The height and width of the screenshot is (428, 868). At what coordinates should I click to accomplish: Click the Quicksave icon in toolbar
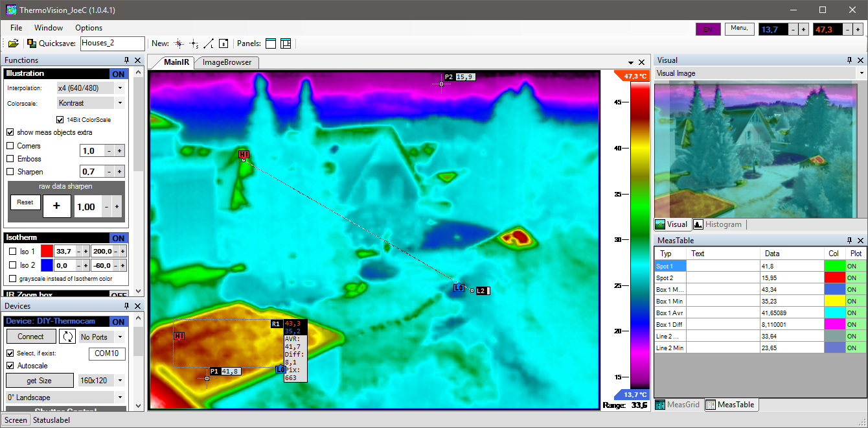[x=32, y=43]
